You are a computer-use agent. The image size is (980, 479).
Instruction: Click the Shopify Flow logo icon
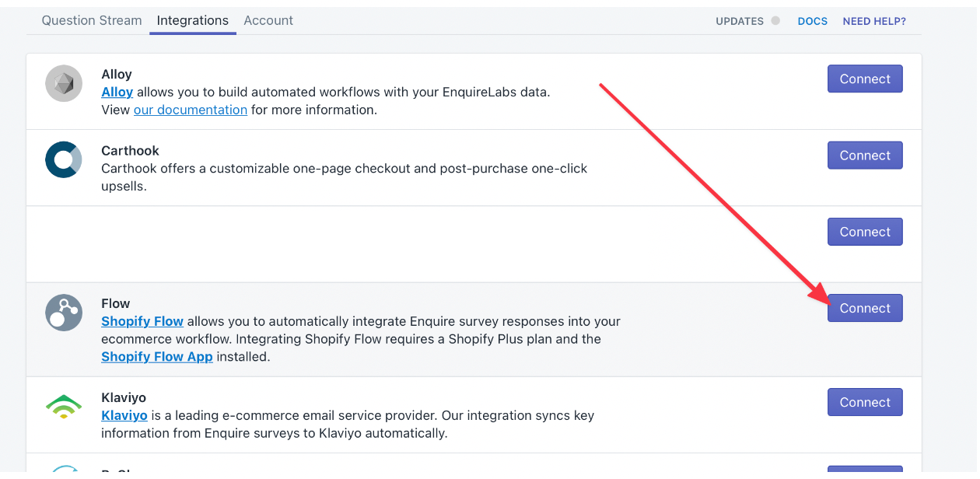point(64,313)
